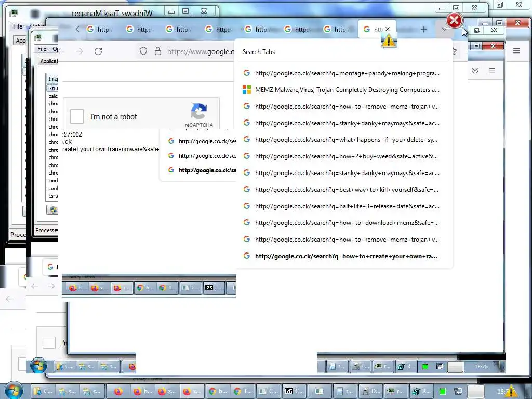Click the padlock site information icon
The height and width of the screenshot is (399, 532).
click(x=158, y=51)
